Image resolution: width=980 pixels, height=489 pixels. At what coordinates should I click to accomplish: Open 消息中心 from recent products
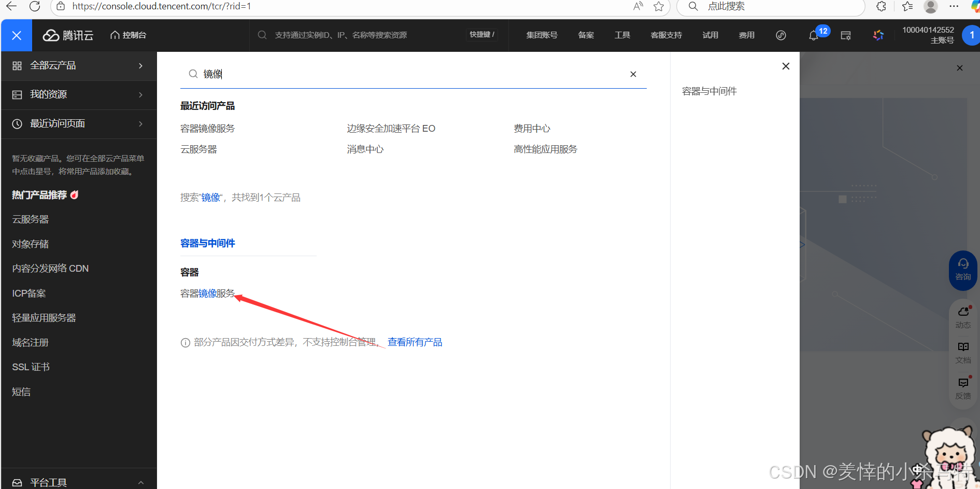(365, 149)
